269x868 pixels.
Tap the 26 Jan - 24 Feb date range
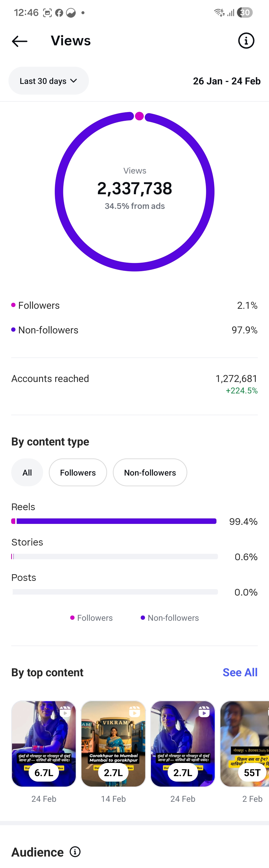click(226, 81)
